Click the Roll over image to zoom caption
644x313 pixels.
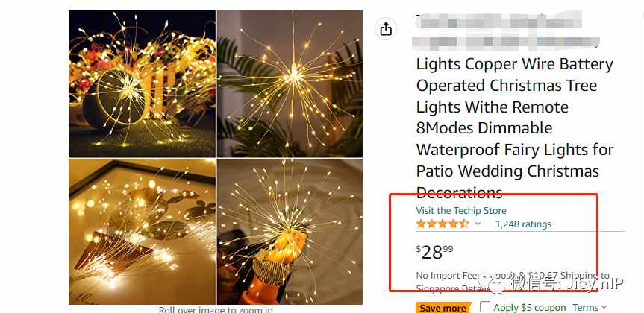click(216, 310)
